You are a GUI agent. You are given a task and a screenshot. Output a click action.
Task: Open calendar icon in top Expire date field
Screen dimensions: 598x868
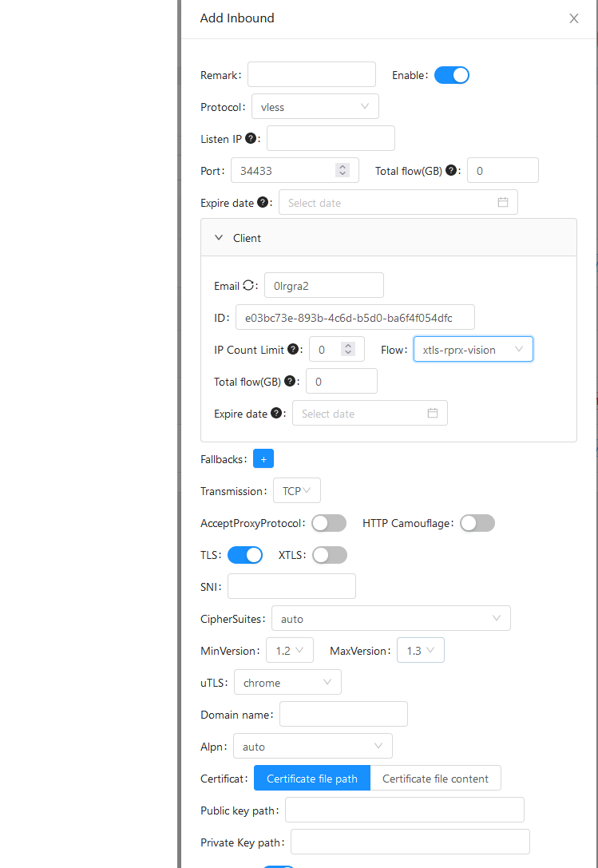tap(503, 203)
